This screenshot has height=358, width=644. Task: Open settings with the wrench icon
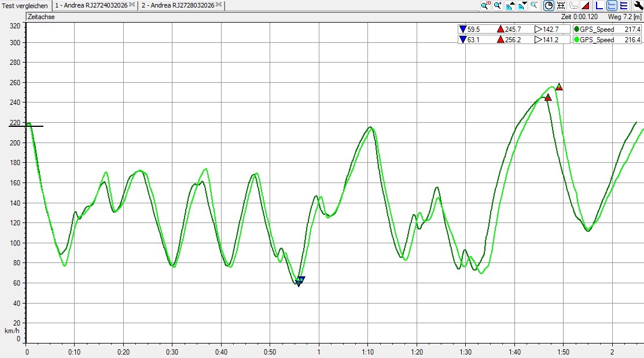638,6
